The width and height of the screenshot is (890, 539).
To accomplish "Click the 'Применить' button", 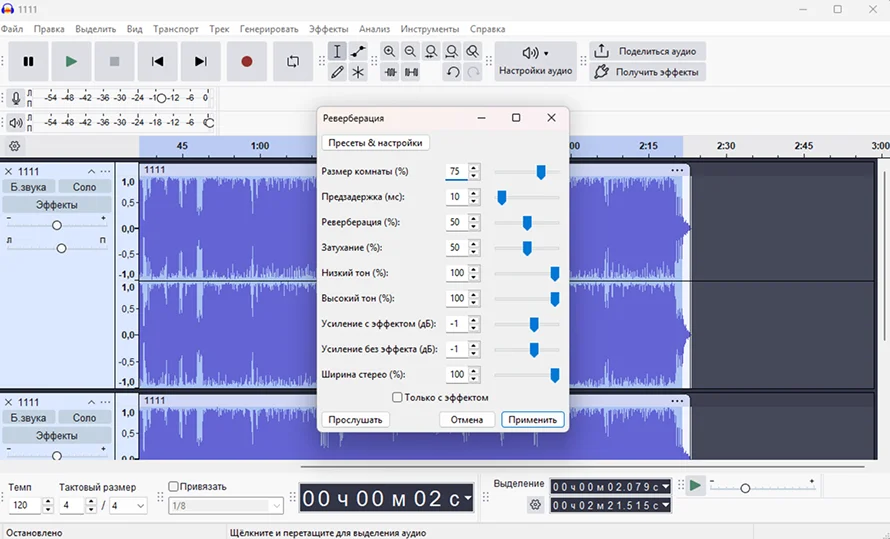I will tap(532, 420).
